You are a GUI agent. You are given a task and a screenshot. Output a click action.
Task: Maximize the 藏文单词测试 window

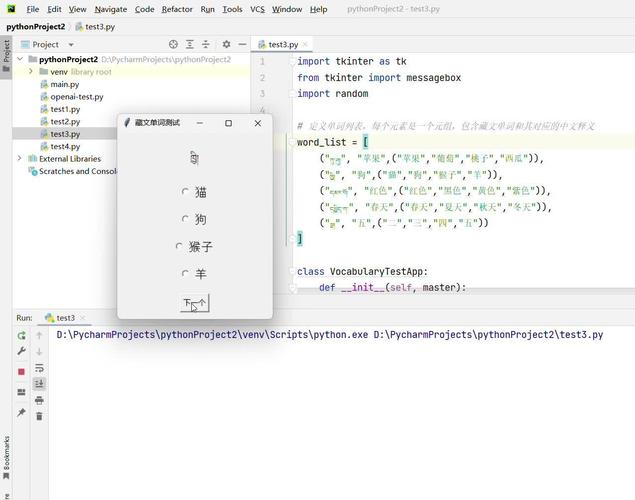228,123
